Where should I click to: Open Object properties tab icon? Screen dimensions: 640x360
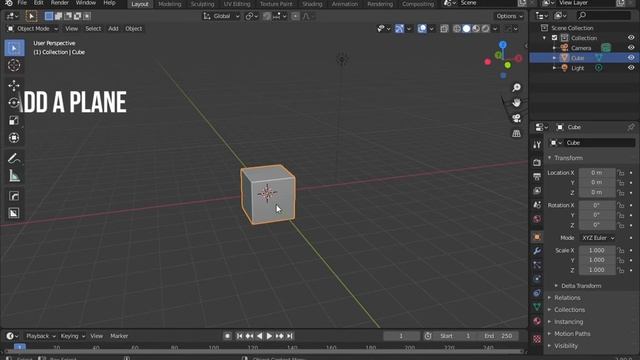coord(537,237)
